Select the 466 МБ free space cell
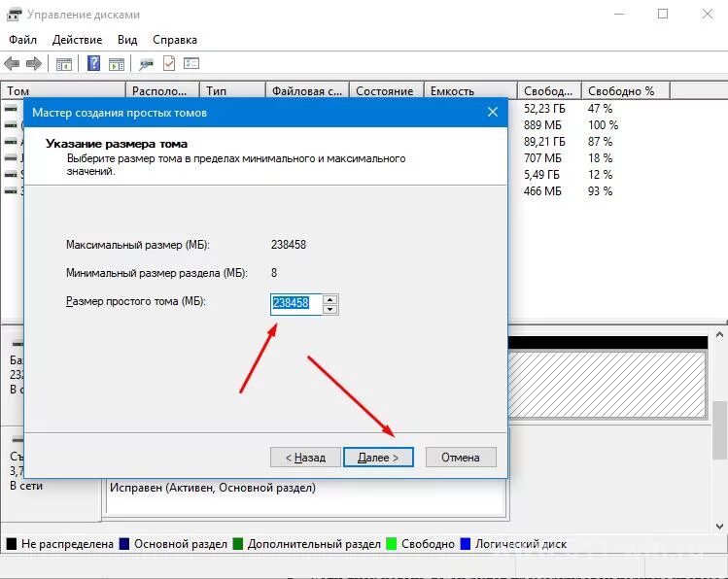The height and width of the screenshot is (579, 728). (x=542, y=191)
